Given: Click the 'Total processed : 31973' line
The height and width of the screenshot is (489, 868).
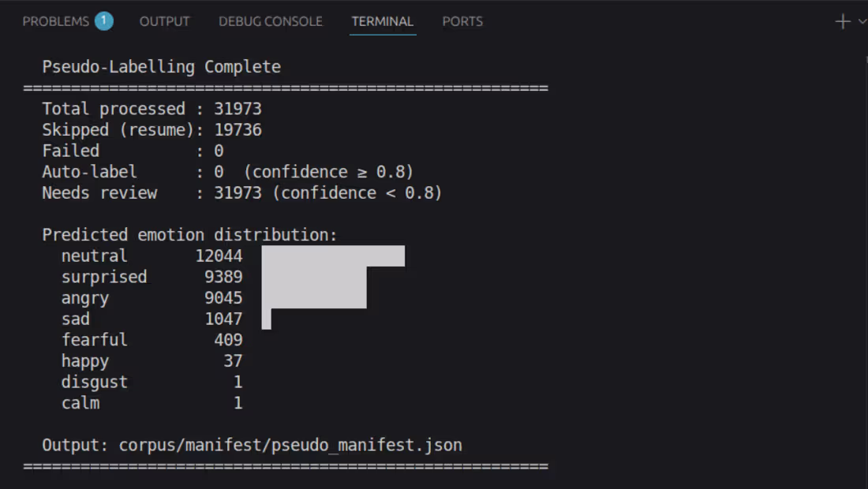Looking at the screenshot, I should pyautogui.click(x=152, y=109).
